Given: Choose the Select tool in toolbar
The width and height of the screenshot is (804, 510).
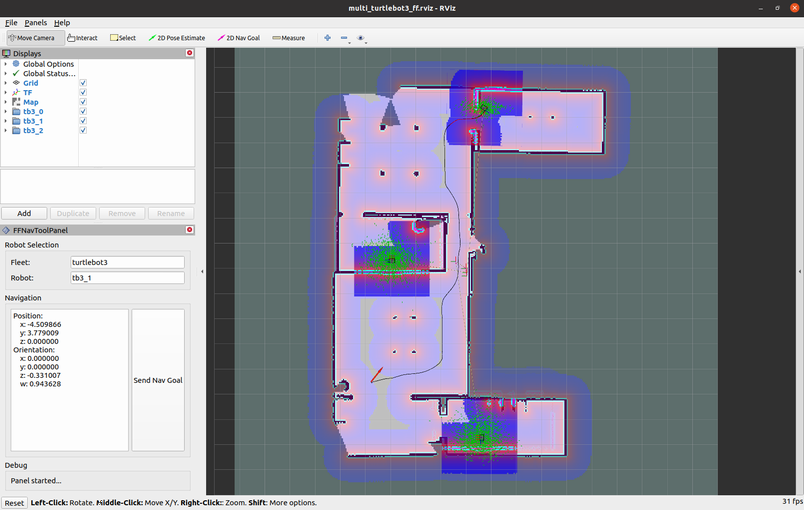Looking at the screenshot, I should (x=123, y=38).
